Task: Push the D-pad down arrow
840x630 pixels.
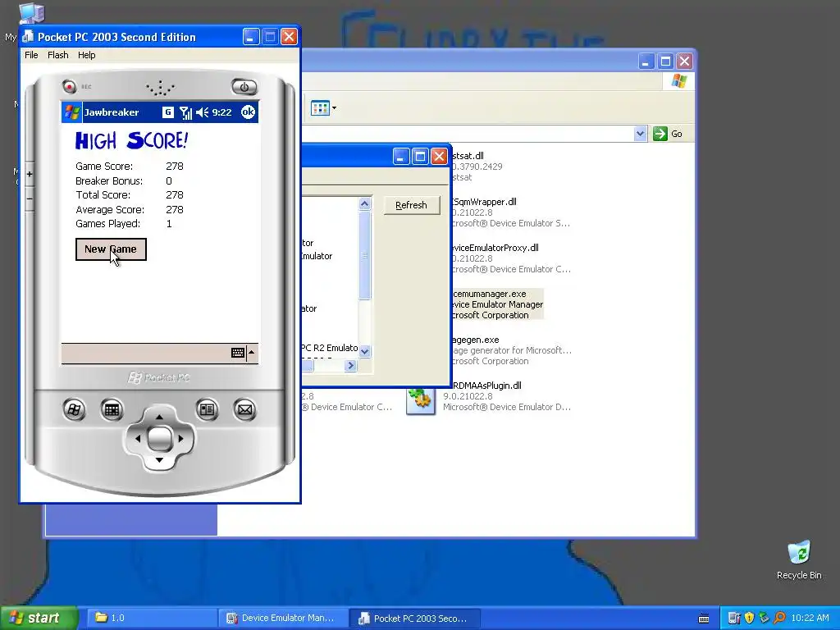Action: (159, 460)
